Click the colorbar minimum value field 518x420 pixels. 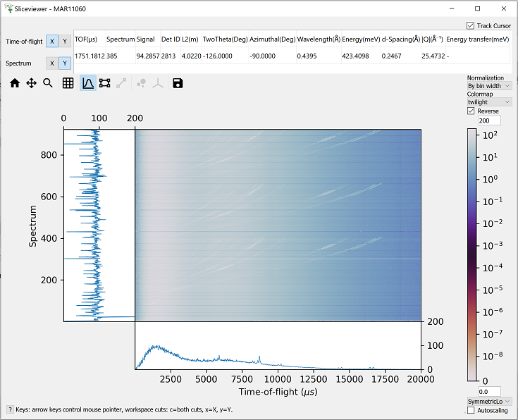click(x=488, y=391)
